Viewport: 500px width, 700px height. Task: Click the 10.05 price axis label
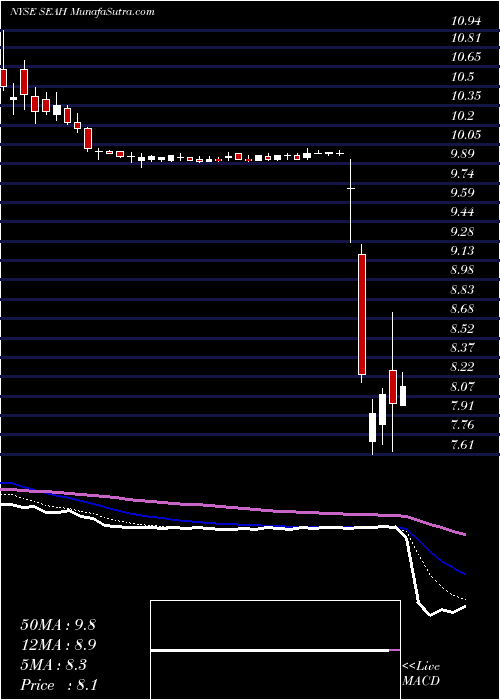466,134
